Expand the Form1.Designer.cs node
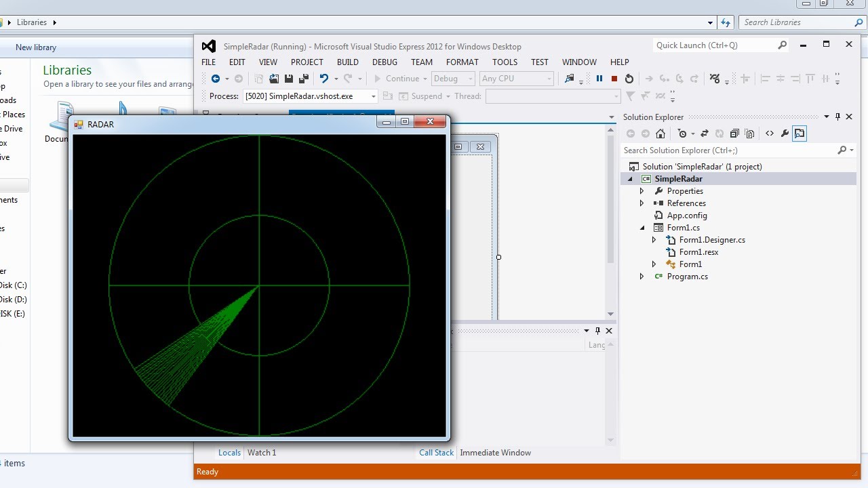This screenshot has width=868, height=488. click(654, 240)
